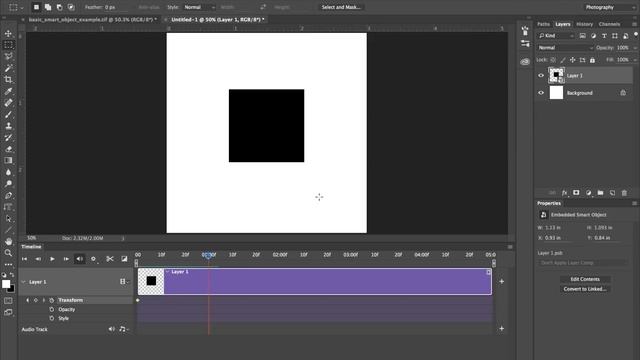The image size is (640, 360).
Task: Click the Convert to Linked button
Action: click(585, 289)
